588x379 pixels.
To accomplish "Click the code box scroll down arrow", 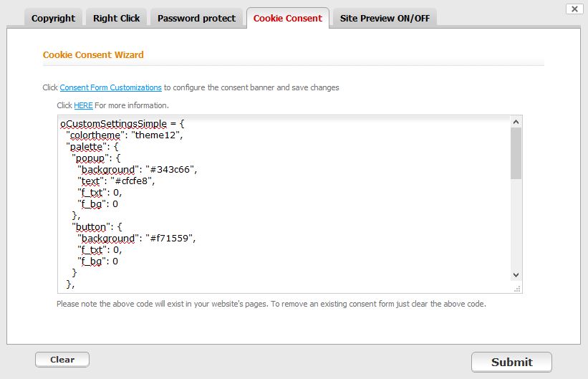I will point(516,275).
